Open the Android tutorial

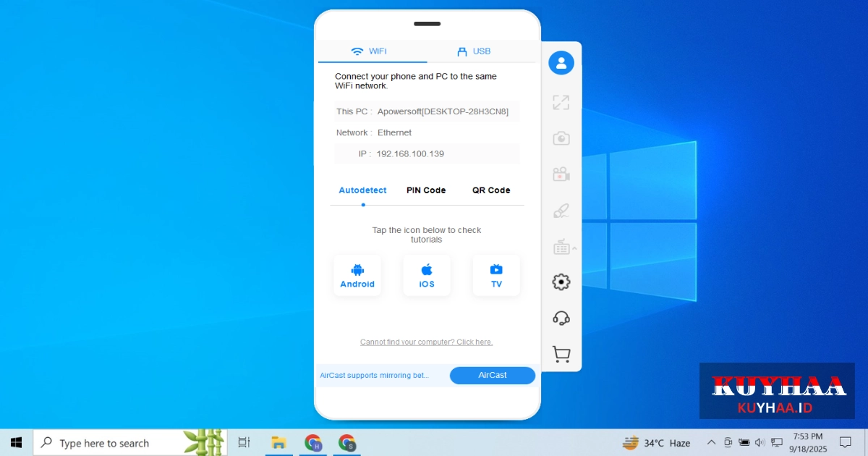(x=357, y=276)
